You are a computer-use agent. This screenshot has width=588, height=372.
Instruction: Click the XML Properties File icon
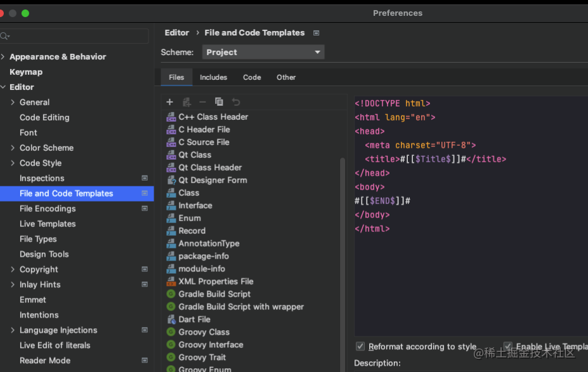coord(171,281)
